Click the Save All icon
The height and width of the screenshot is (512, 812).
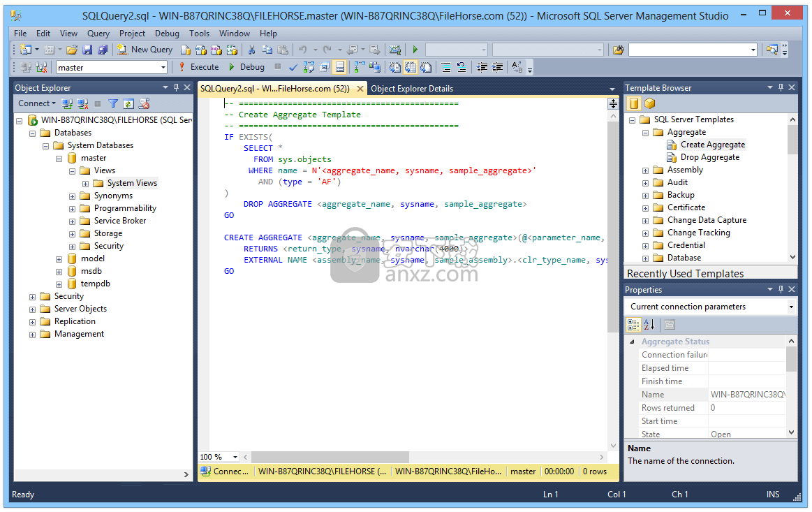(103, 50)
